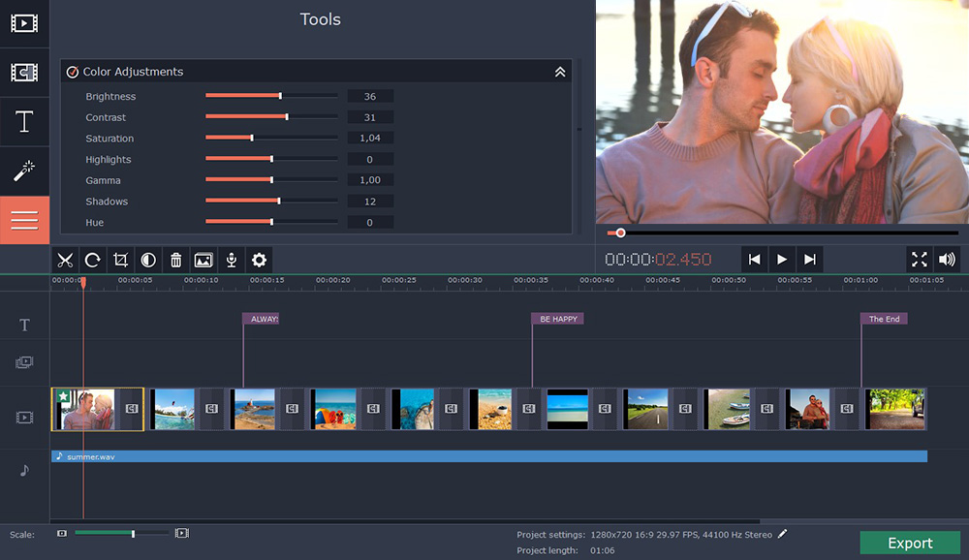Click the volume speaker icon
969x560 pixels.
coord(947,260)
